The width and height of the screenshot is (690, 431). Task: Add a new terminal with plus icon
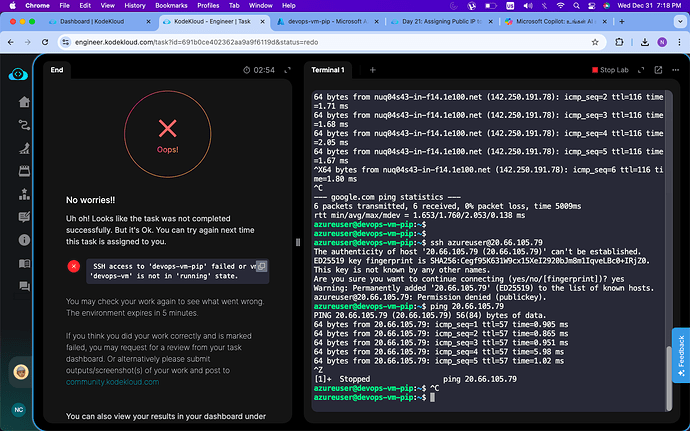(x=373, y=70)
